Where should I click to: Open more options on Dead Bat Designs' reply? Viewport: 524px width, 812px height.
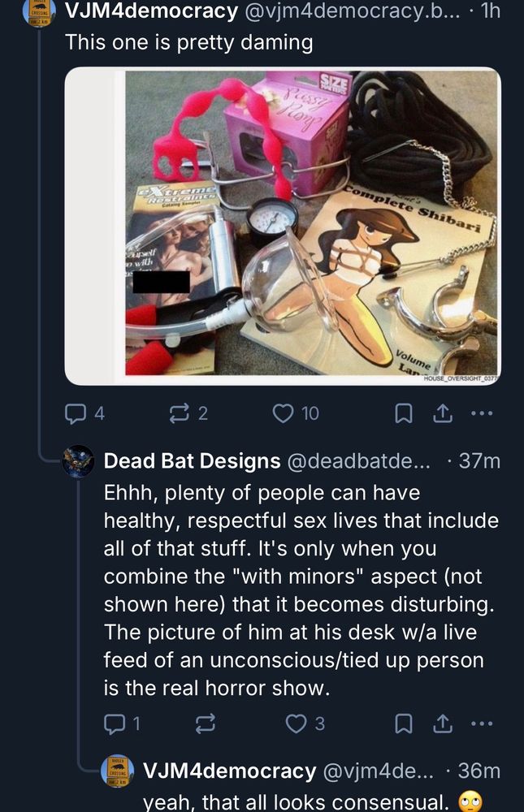point(483,723)
